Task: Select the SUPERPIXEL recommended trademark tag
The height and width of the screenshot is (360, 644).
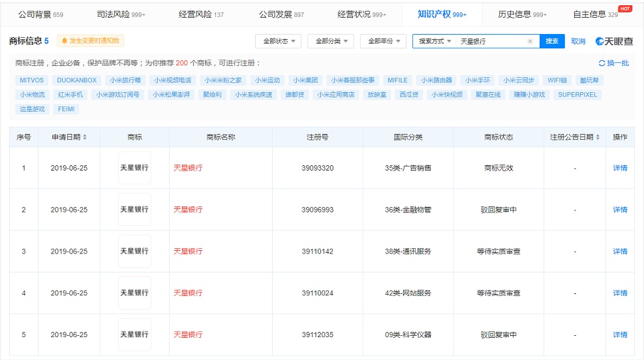Action: coord(577,95)
